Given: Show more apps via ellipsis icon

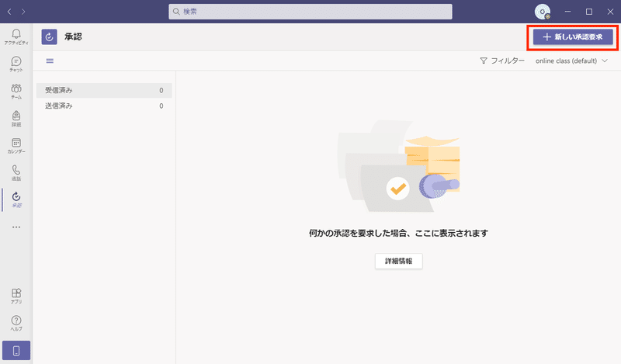Looking at the screenshot, I should [x=16, y=227].
